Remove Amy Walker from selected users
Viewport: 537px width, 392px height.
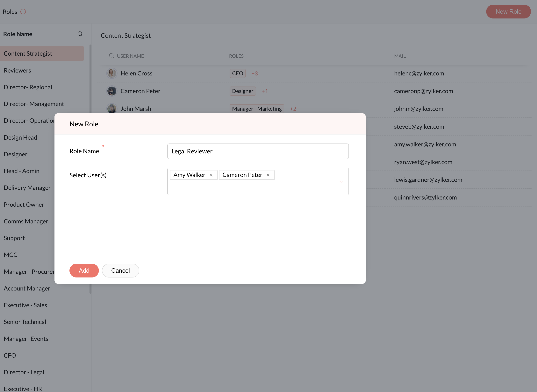(211, 175)
